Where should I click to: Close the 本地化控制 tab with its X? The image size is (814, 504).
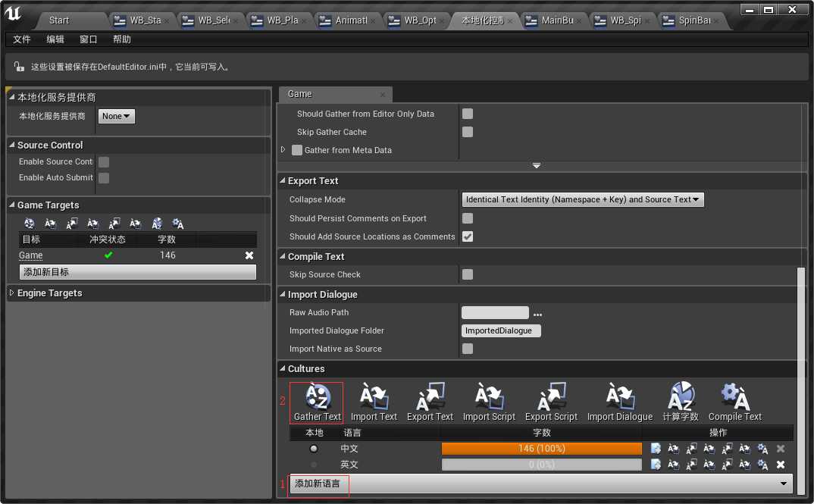click(510, 20)
